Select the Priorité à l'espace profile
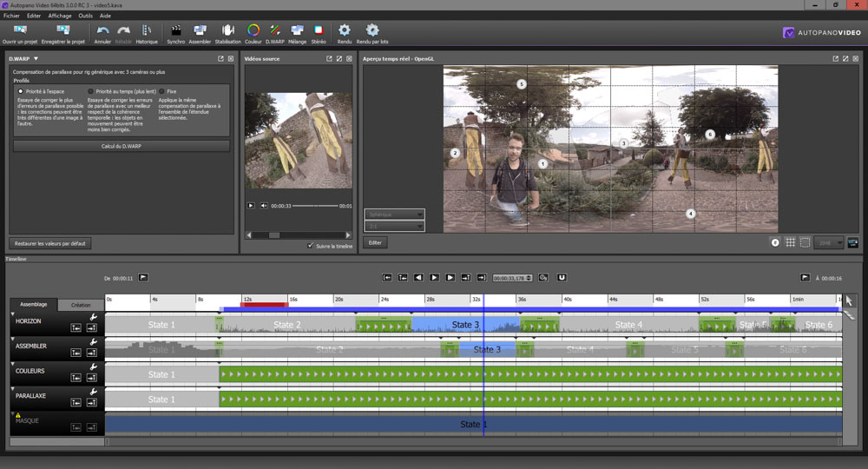Viewport: 868px width, 469px height. click(x=21, y=91)
